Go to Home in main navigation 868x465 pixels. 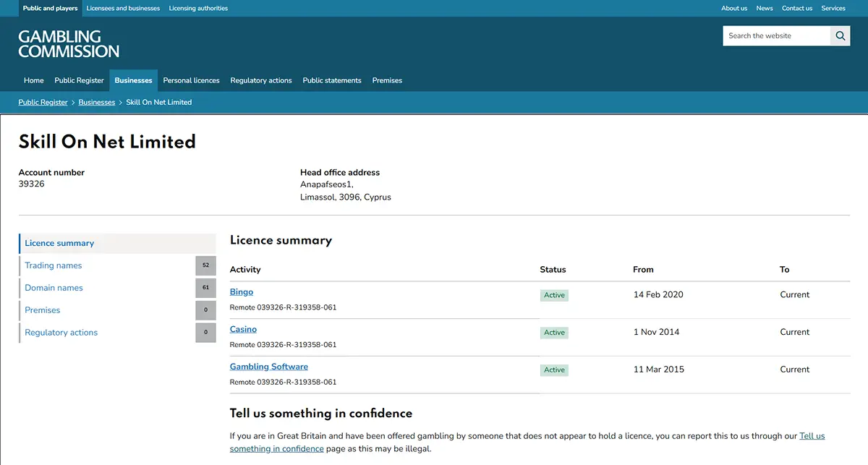pos(34,80)
